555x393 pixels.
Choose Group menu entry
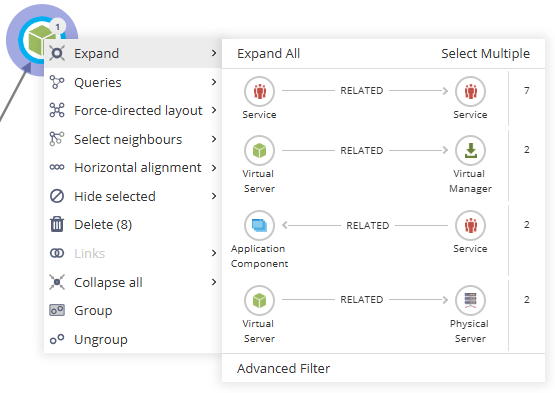click(133, 311)
